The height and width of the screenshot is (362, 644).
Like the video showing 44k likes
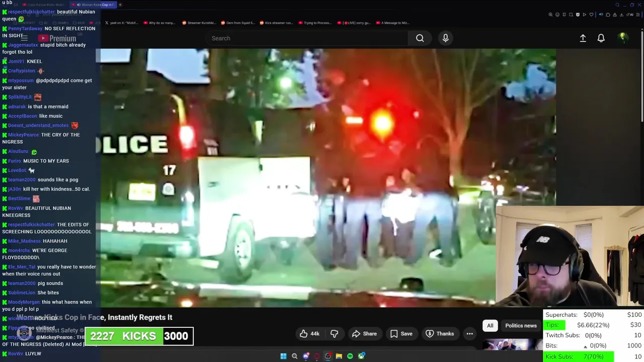(x=309, y=333)
